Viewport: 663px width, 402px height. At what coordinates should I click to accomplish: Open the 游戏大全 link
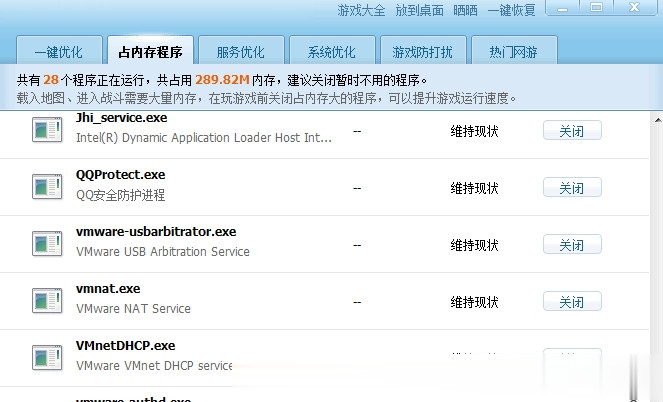[x=362, y=10]
